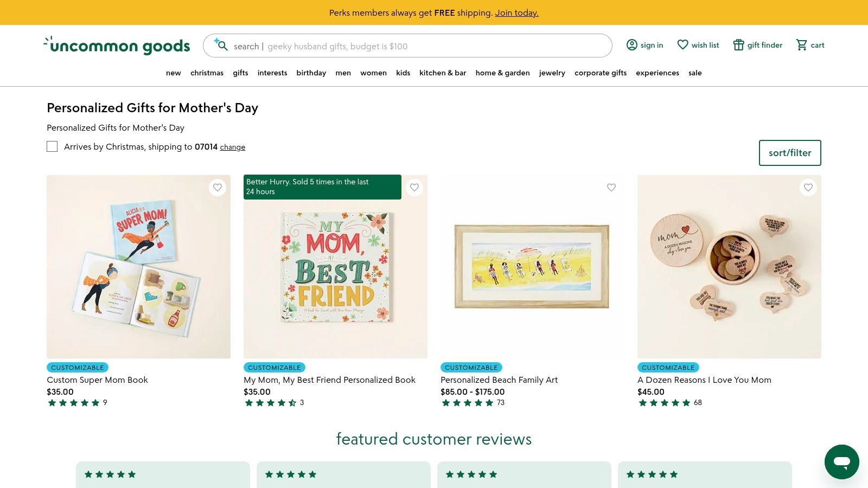Favorite the Custom Super Mom Book
868x488 pixels.
[218, 188]
